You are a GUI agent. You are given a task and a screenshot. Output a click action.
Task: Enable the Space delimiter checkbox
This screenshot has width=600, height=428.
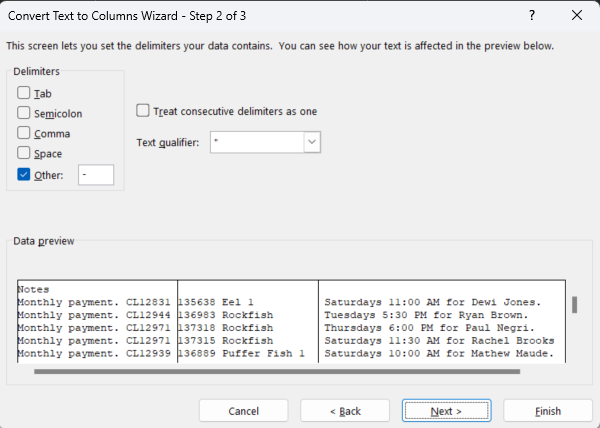click(23, 153)
